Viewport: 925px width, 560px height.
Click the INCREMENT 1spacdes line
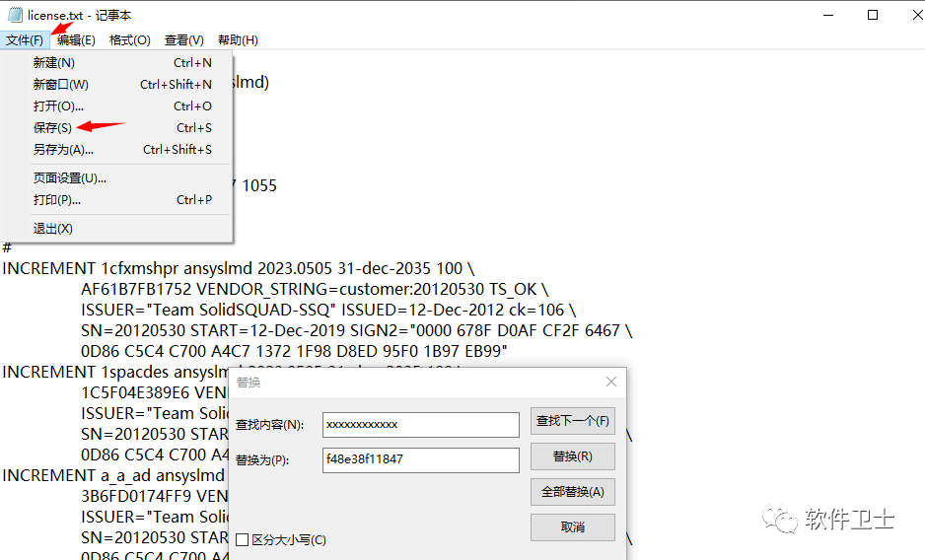point(115,372)
